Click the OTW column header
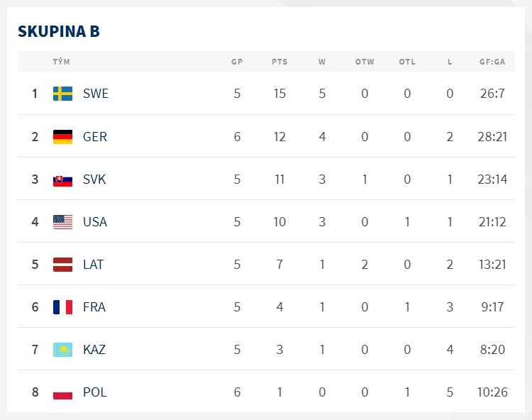This screenshot has height=420, width=532. (x=365, y=62)
